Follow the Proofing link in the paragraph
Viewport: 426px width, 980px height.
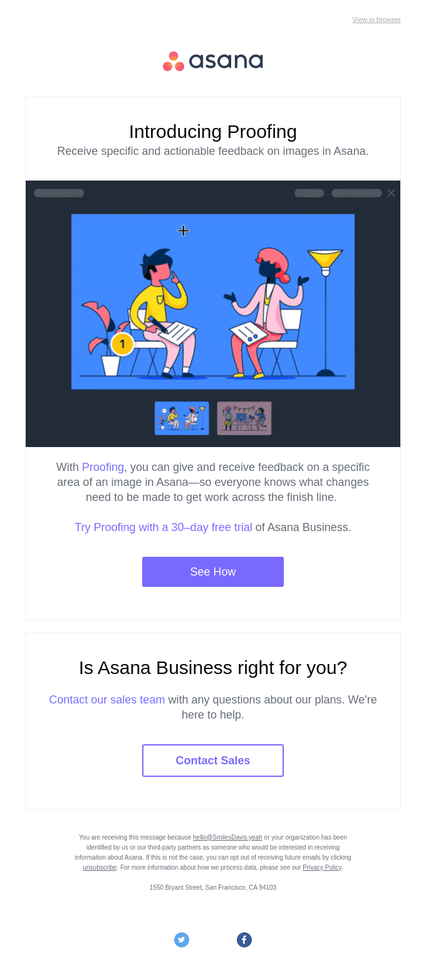pos(103,467)
